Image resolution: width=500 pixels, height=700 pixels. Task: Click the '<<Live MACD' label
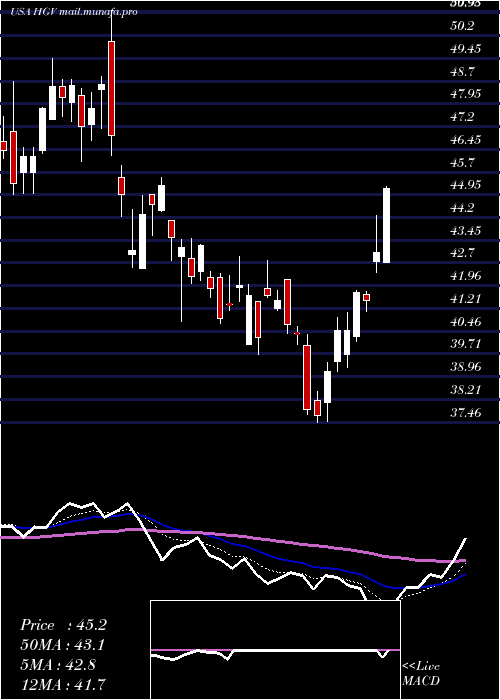[x=421, y=674]
